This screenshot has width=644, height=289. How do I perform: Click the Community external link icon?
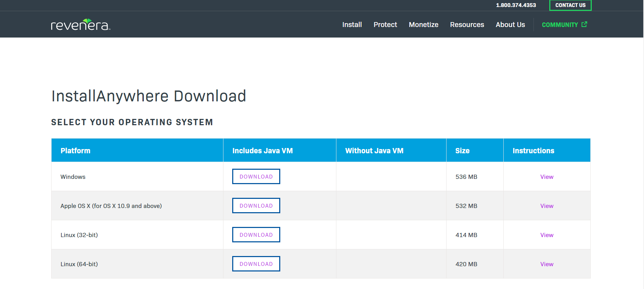(x=584, y=24)
